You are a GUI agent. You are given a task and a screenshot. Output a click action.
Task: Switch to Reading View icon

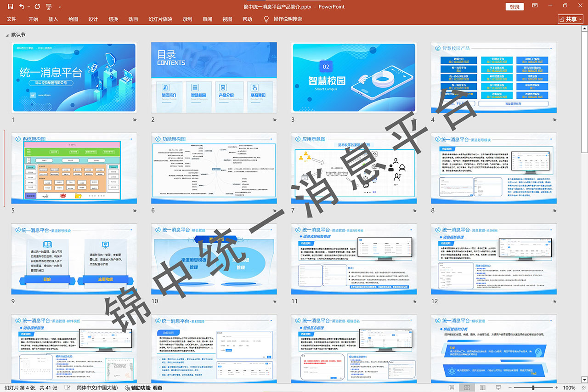pos(482,388)
